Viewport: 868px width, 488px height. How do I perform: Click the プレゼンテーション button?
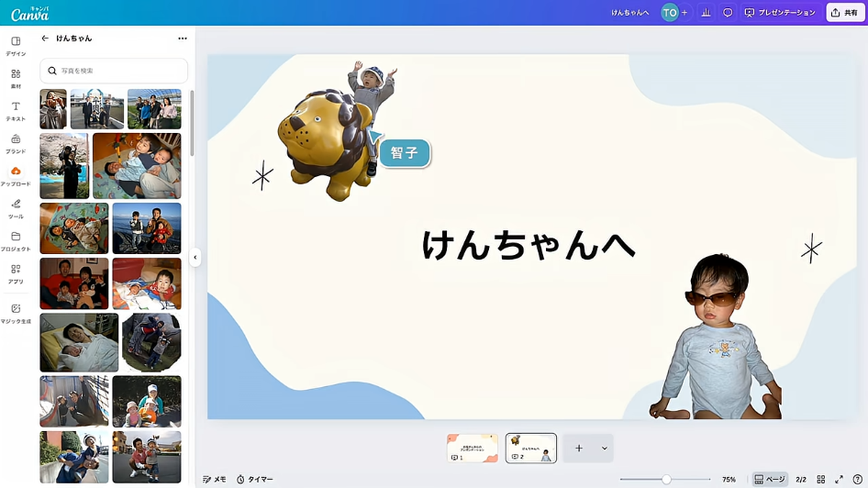779,13
